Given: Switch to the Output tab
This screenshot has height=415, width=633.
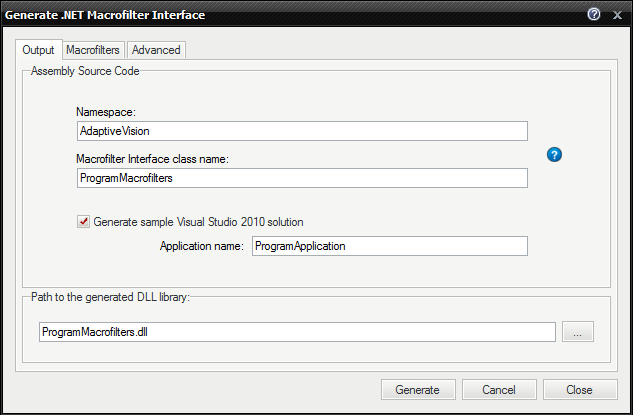Looking at the screenshot, I should (38, 50).
